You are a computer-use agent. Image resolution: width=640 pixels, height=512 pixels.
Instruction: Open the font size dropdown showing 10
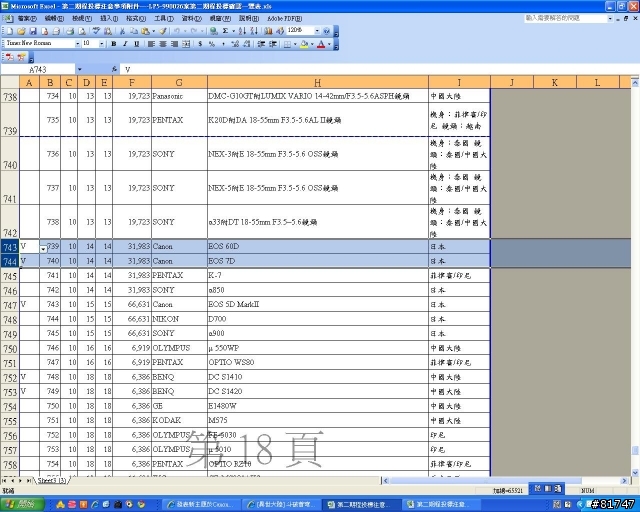tap(102, 44)
